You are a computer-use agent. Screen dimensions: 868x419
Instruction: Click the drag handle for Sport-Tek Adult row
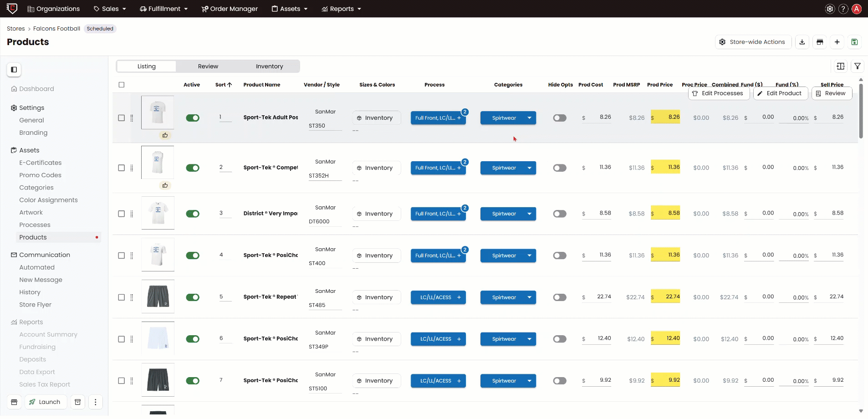click(132, 118)
